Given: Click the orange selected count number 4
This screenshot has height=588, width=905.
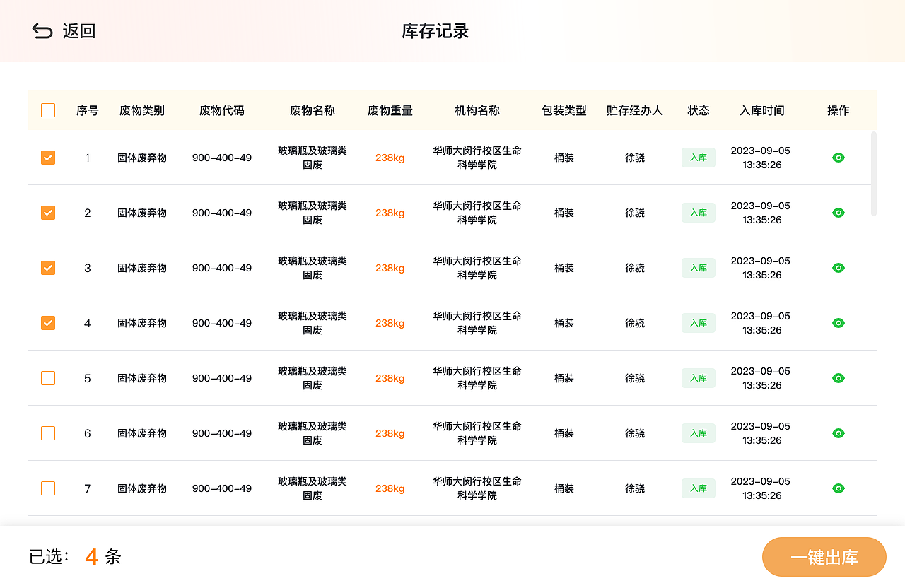Looking at the screenshot, I should pyautogui.click(x=90, y=557).
